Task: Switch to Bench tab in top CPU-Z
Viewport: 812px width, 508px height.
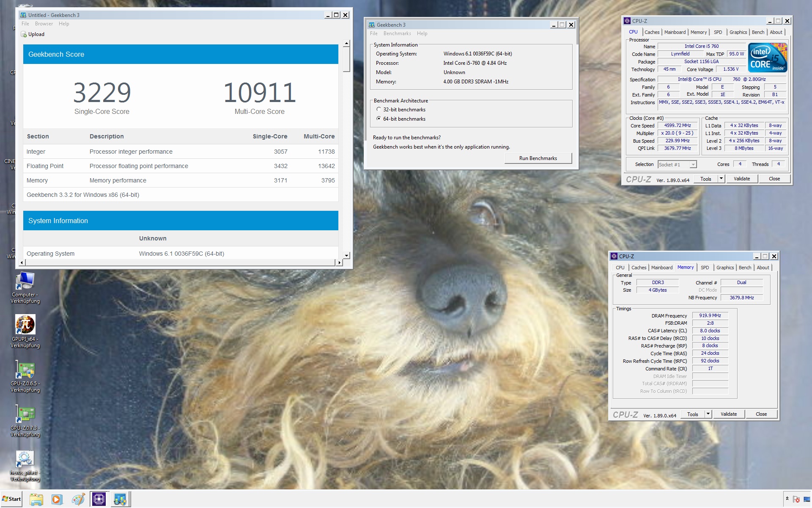Action: click(x=758, y=32)
